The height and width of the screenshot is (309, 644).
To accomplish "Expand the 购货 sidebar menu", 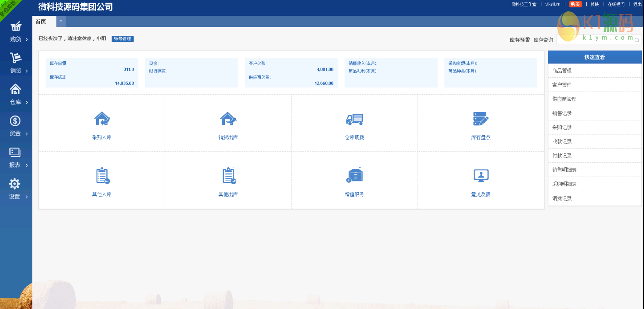I will tap(16, 32).
